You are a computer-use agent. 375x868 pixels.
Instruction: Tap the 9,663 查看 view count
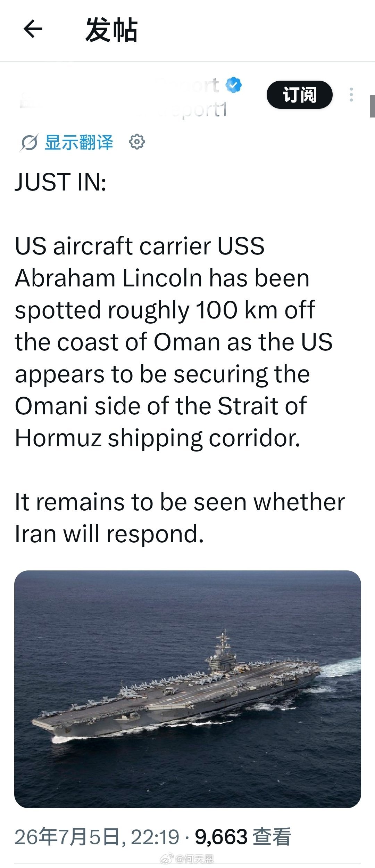click(243, 837)
